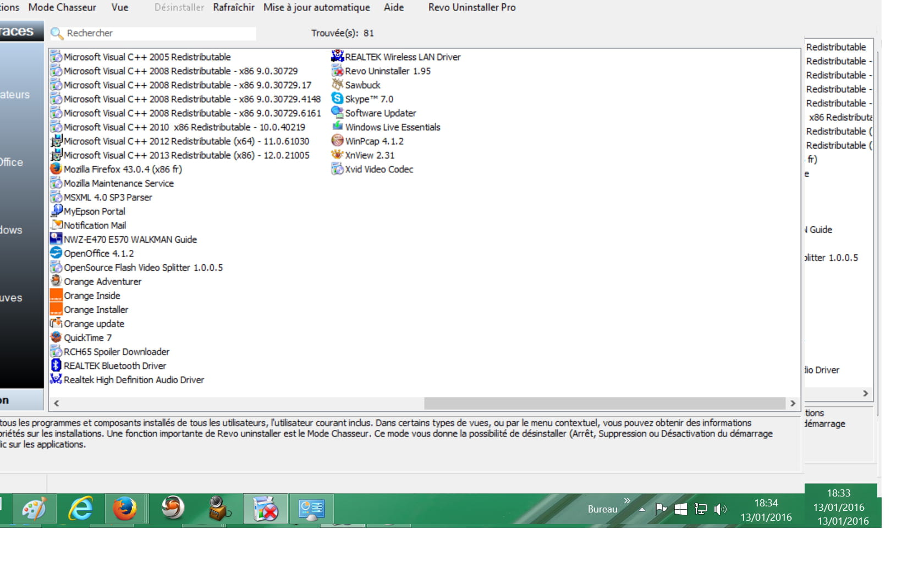Click the Microsoft Visual C++ 2005 Redistributable icon
This screenshot has height=578, width=924.
56,56
